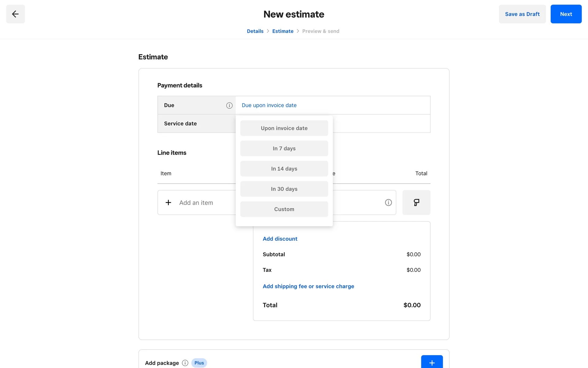Click the back arrow icon
The image size is (588, 368).
tap(15, 14)
